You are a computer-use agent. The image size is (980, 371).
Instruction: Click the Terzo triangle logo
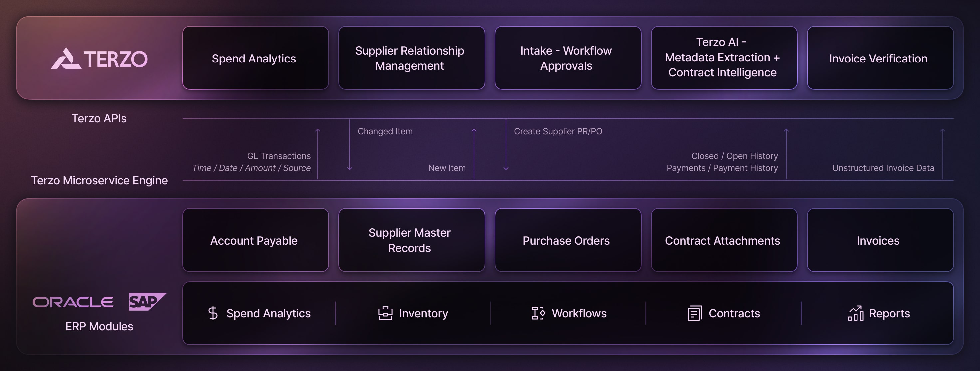coord(66,58)
